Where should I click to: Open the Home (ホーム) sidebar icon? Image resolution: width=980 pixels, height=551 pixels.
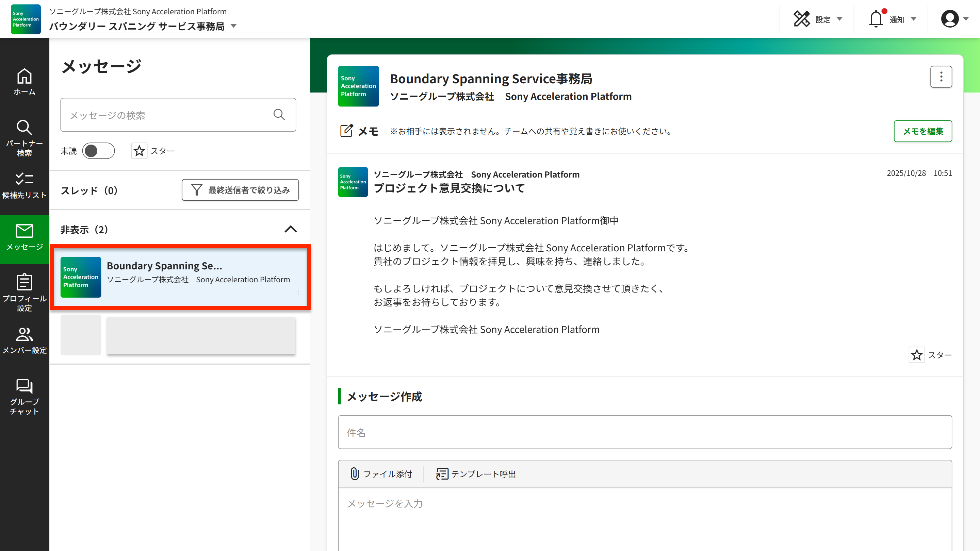[24, 82]
